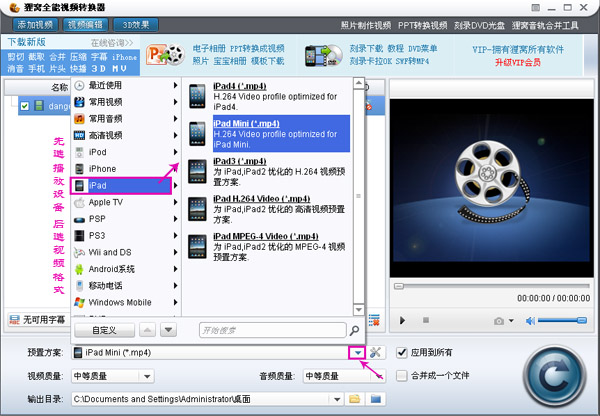Open PPT转换视频 link

click(422, 26)
